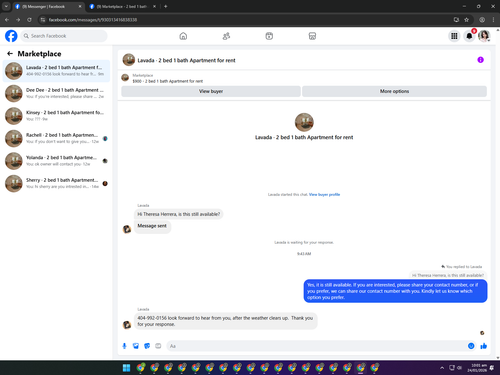This screenshot has height=375, width=500.
Task: Click the More options button
Action: (x=394, y=91)
